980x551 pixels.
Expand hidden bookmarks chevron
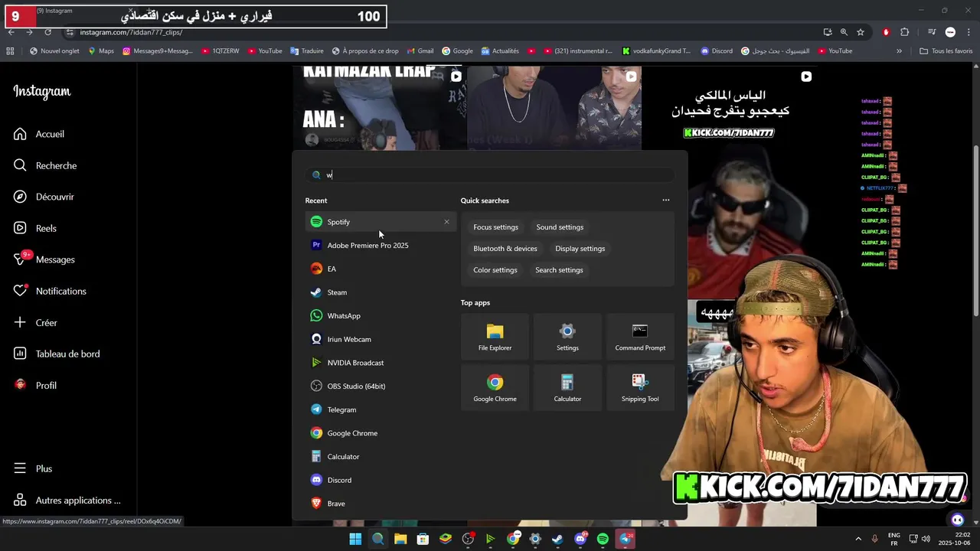pyautogui.click(x=899, y=51)
